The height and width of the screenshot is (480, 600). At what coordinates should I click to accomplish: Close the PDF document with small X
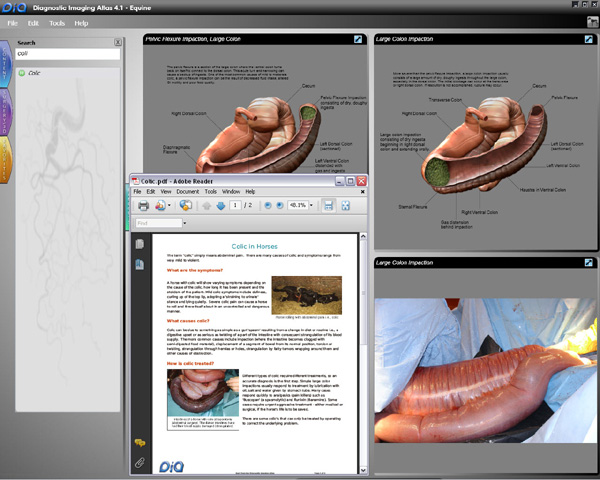pyautogui.click(x=362, y=191)
